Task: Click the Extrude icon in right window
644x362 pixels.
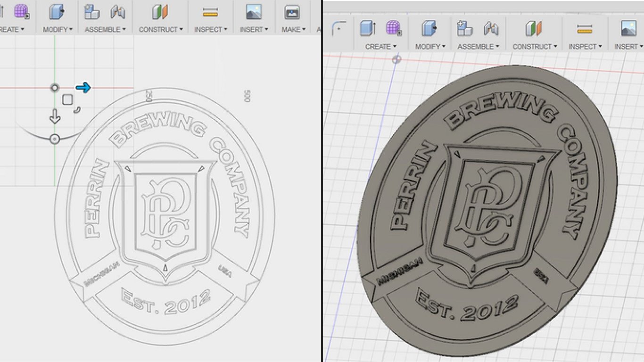Action: 368,28
